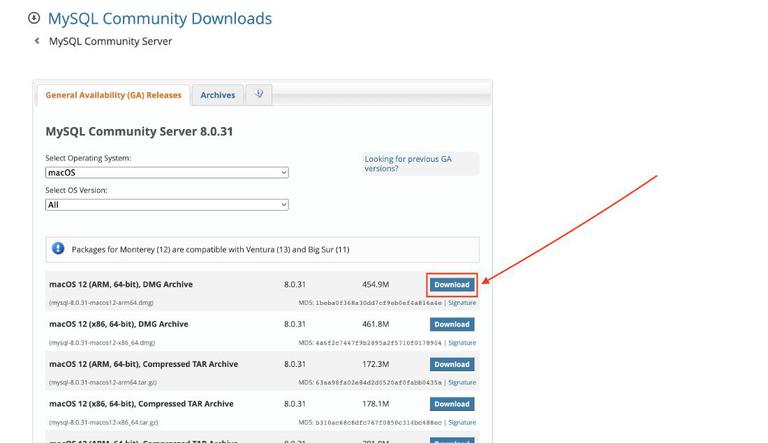Switch to the Archives tab
The width and height of the screenshot is (768, 443).
217,95
